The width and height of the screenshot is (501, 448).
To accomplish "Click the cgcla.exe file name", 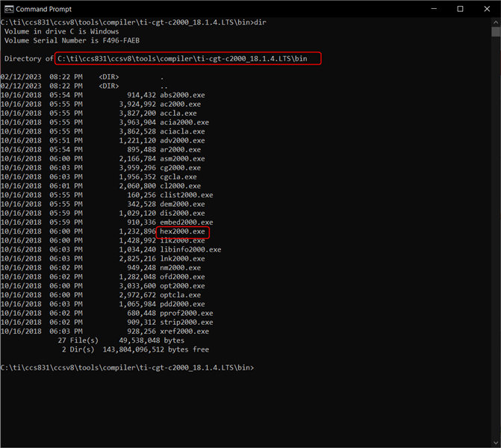I will 178,177.
